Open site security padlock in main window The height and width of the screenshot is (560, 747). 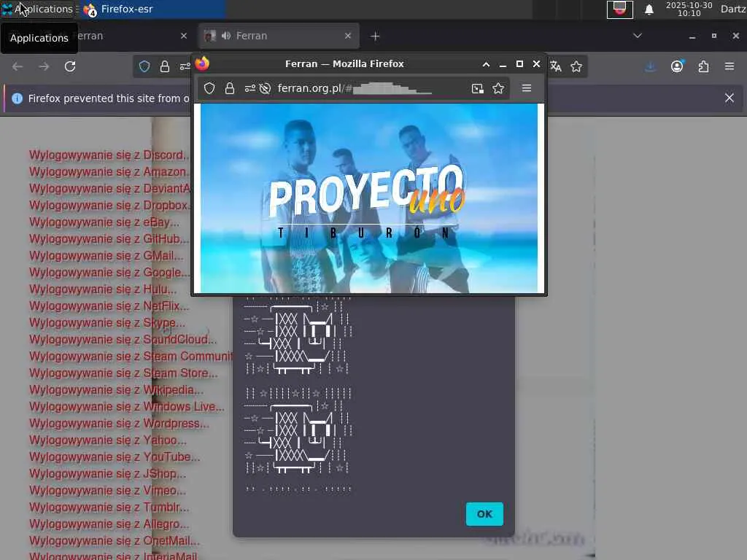coord(165,66)
